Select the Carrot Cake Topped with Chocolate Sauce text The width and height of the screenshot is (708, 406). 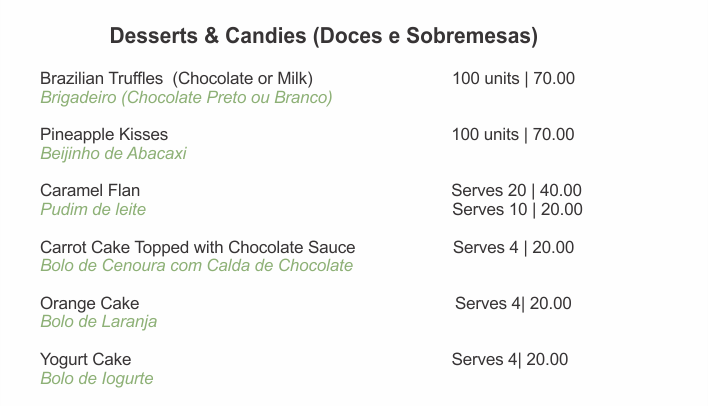point(197,247)
